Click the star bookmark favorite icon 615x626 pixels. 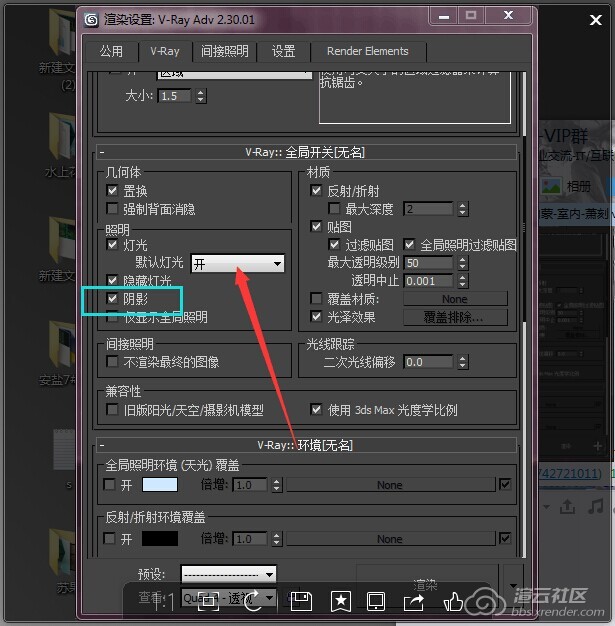341,601
